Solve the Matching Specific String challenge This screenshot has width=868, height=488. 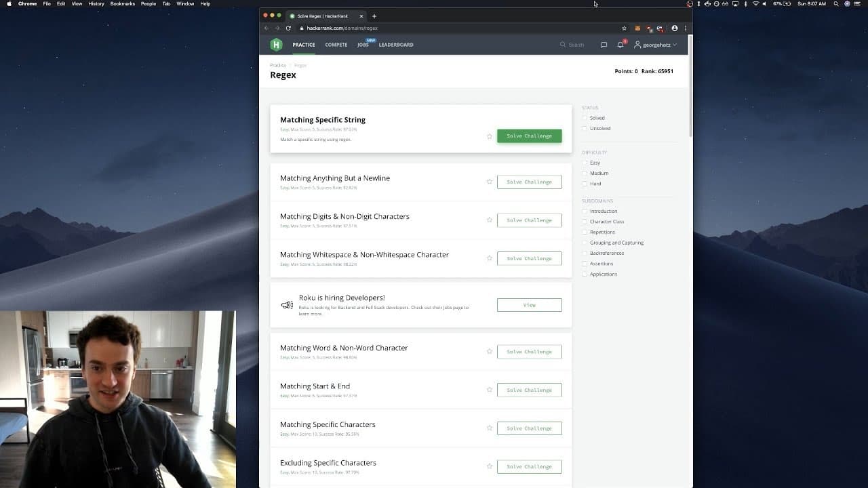529,136
